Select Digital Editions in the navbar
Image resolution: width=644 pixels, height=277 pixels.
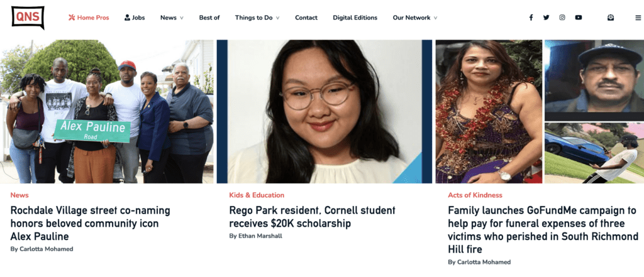click(x=355, y=18)
